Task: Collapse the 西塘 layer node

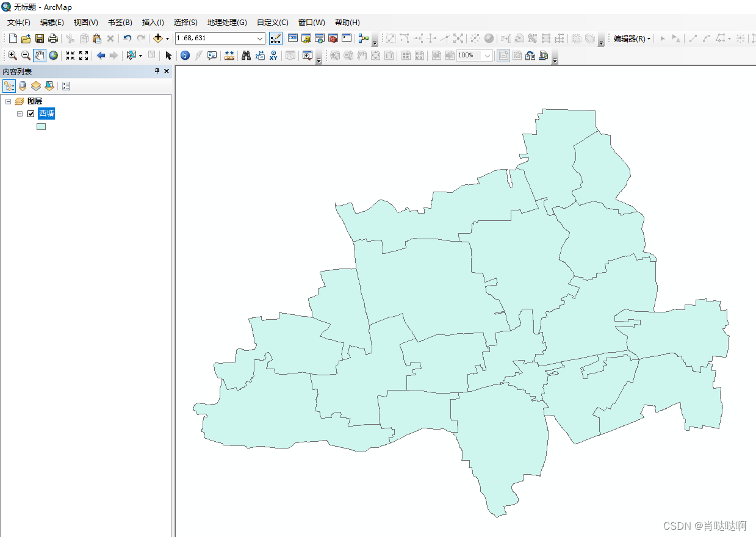Action: coord(20,114)
